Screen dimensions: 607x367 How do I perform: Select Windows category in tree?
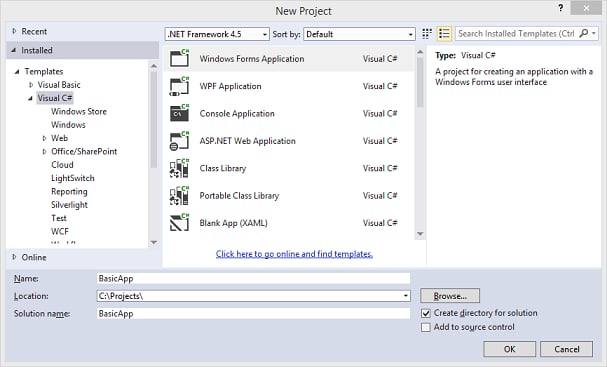tap(69, 125)
